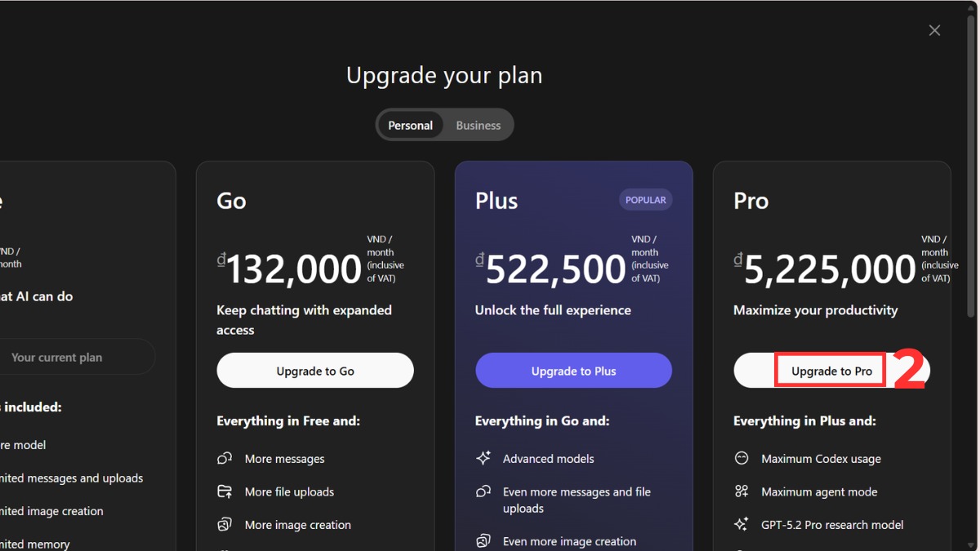The image size is (980, 551).
Task: Click the Advanced models sparkle icon
Action: (x=483, y=459)
